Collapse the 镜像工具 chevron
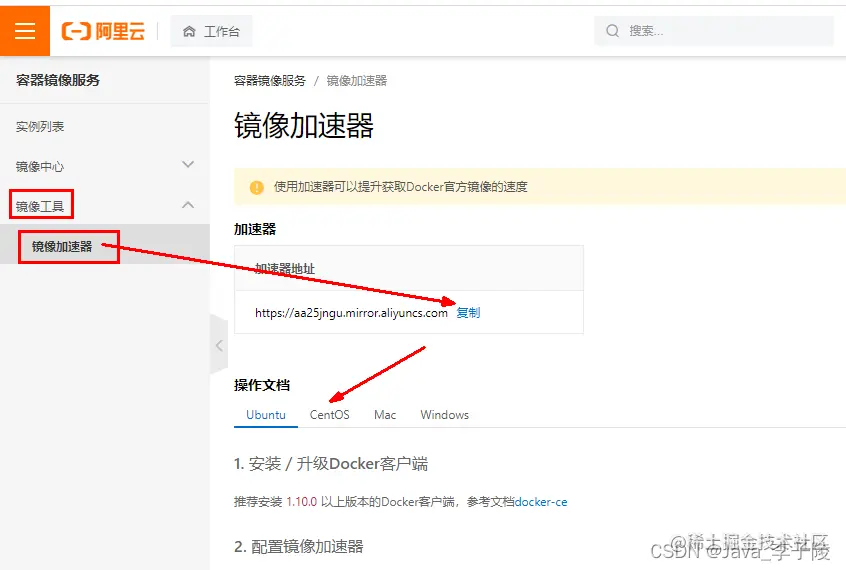 pos(188,205)
